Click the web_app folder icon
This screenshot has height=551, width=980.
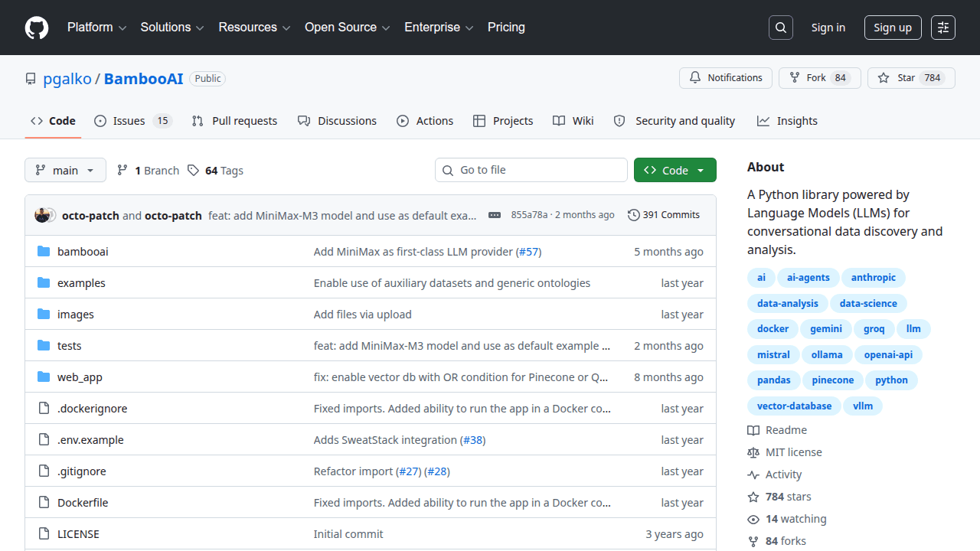44,377
